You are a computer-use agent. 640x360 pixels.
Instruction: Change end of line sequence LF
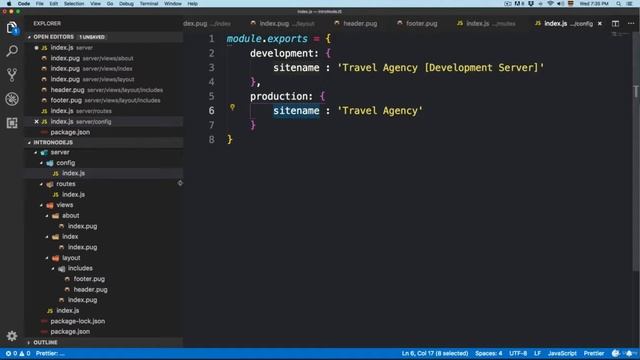(x=538, y=353)
